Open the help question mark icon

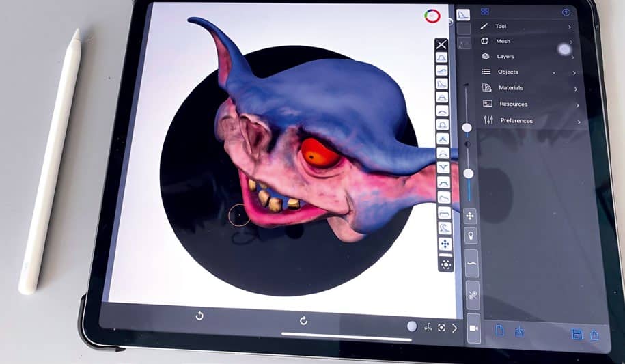(x=566, y=12)
